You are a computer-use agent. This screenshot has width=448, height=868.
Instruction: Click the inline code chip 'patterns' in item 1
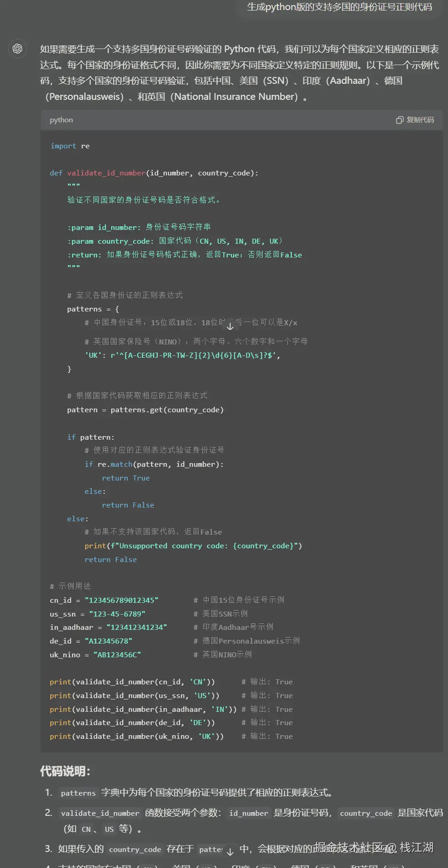78,793
